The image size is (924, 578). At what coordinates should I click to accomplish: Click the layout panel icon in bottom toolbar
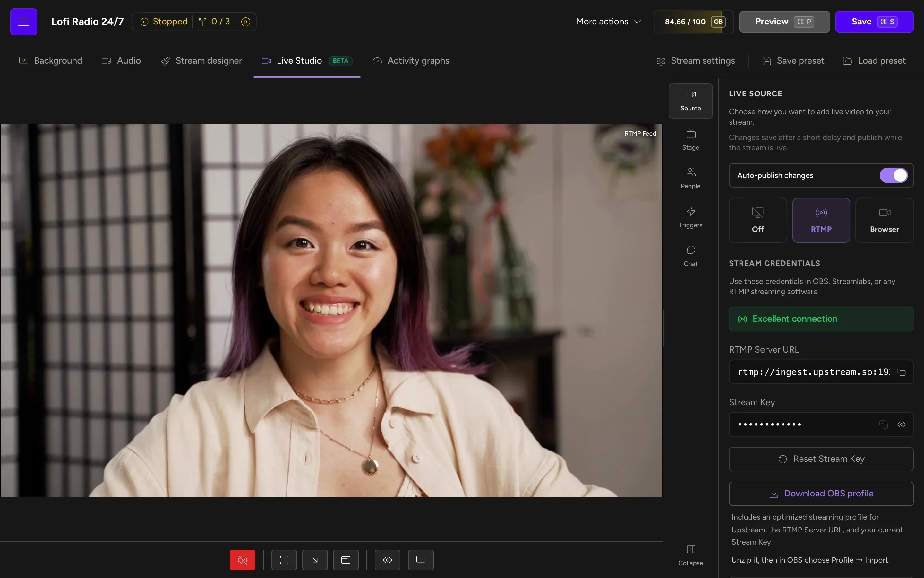point(346,560)
